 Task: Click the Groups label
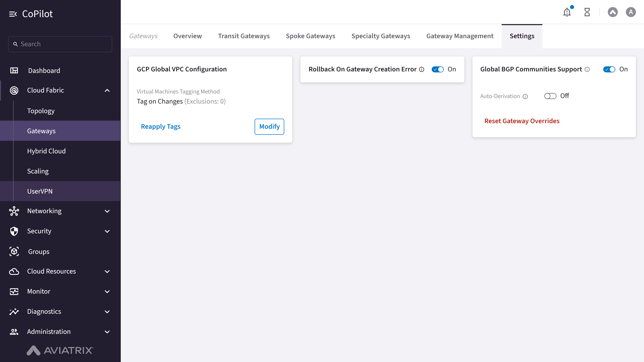(38, 252)
